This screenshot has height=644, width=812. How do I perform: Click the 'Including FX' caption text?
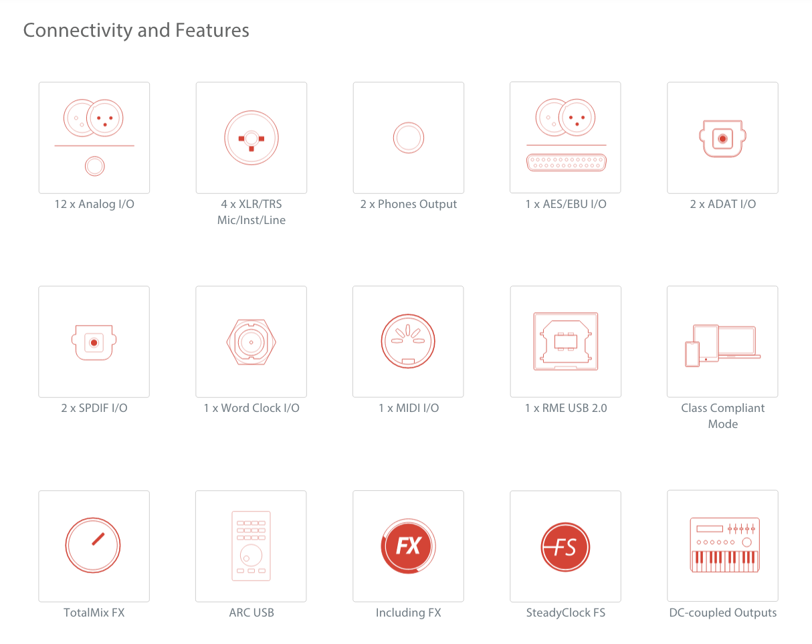pyautogui.click(x=409, y=613)
